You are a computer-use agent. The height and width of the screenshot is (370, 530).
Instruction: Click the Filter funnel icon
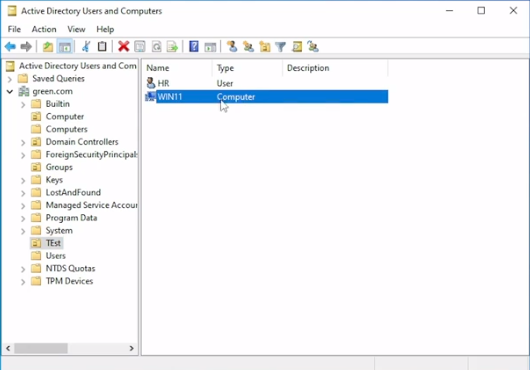click(x=281, y=46)
